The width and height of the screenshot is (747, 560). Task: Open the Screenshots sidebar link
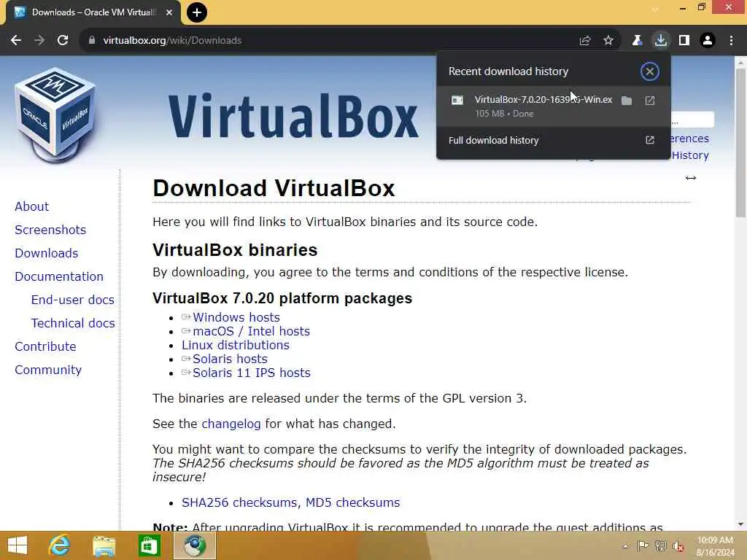tap(50, 230)
